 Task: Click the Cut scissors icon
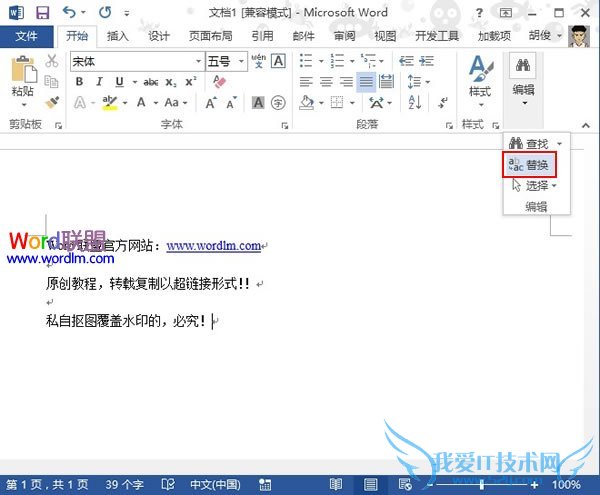[51, 61]
